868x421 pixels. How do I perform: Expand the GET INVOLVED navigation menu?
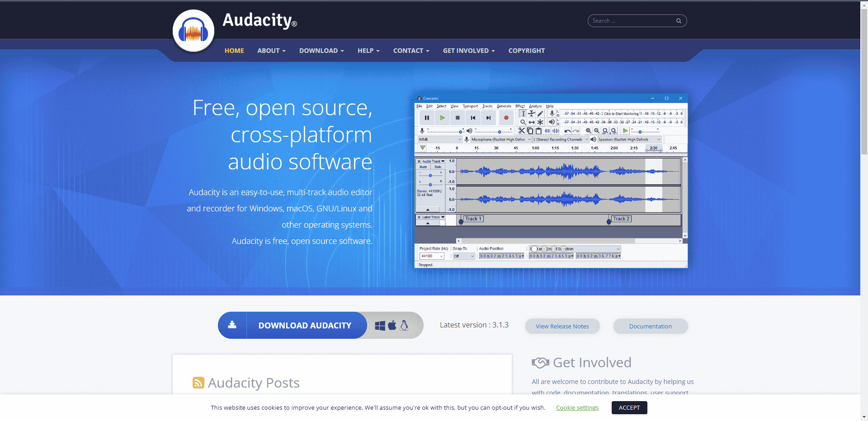point(469,51)
